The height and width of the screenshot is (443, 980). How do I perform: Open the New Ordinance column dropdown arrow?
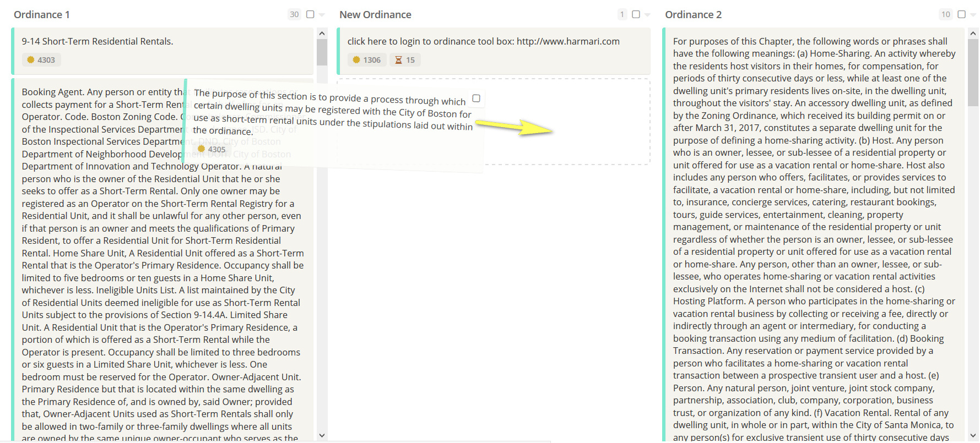click(648, 15)
